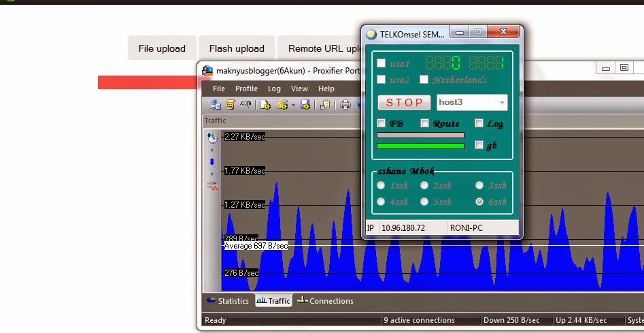Click TELKOmsel window title globe icon
This screenshot has width=644, height=333.
tap(371, 34)
